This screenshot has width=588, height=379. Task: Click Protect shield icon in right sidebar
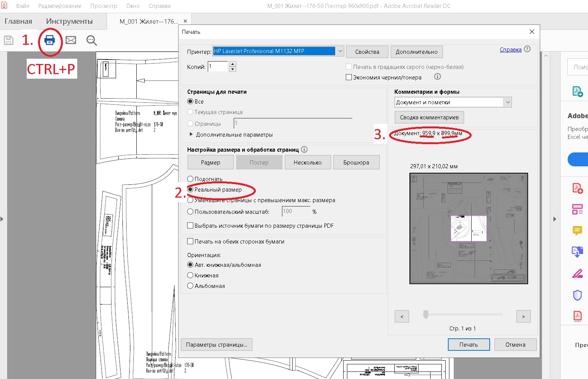click(577, 295)
